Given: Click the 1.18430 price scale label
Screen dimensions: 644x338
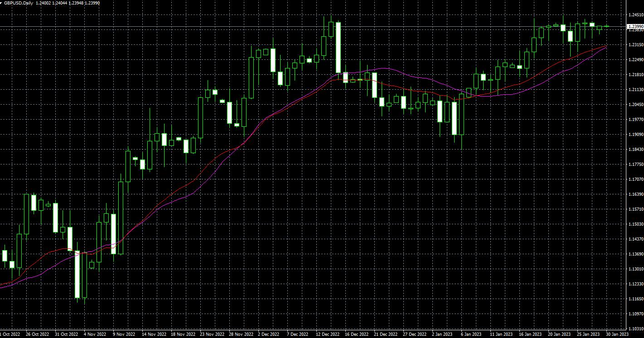Looking at the screenshot, I should pos(635,150).
